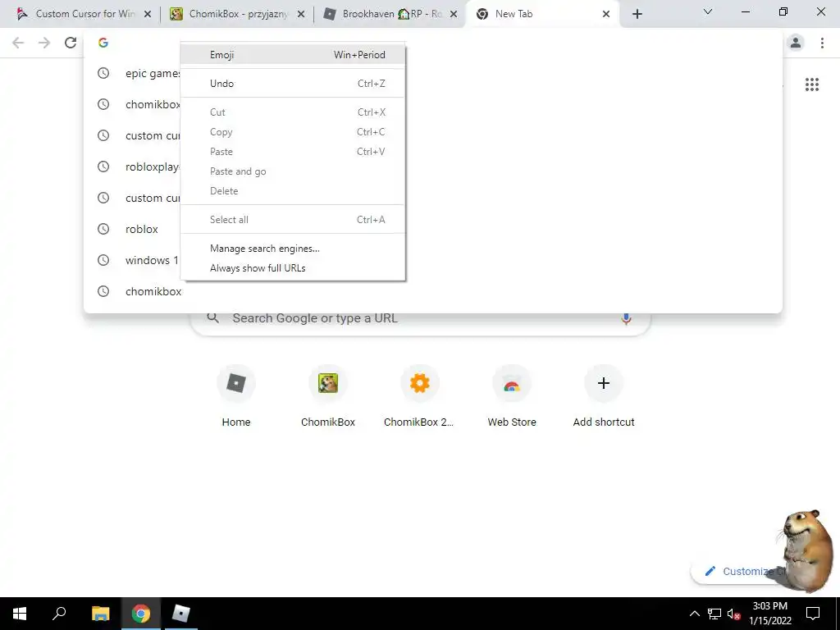Click the clock icon beside 'windows 1'

103,260
